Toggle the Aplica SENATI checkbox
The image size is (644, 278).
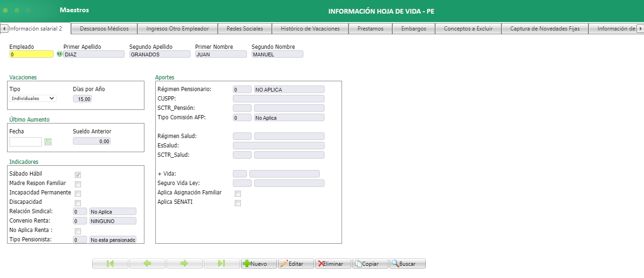pos(238,202)
